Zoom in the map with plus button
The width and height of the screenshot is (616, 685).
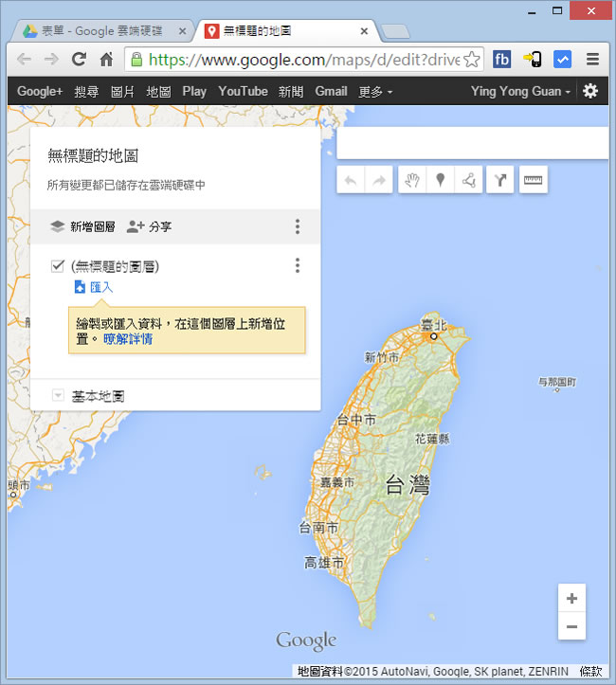571,598
